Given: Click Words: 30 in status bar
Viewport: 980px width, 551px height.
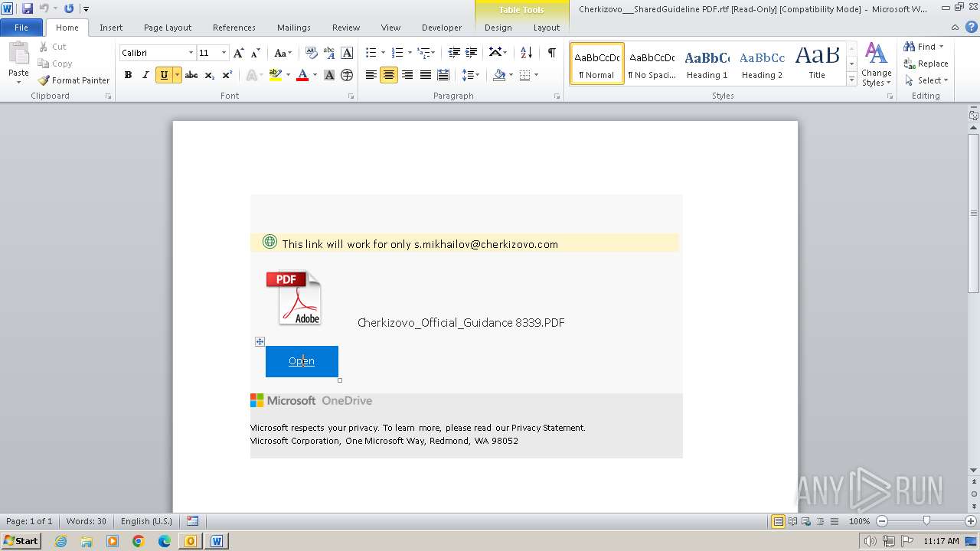Looking at the screenshot, I should (87, 521).
